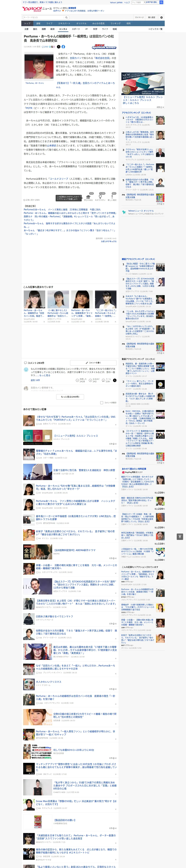Screen dimensions: 186x868
Task: React with わかりやすい lightbulb icon
Action: click(100, 196)
